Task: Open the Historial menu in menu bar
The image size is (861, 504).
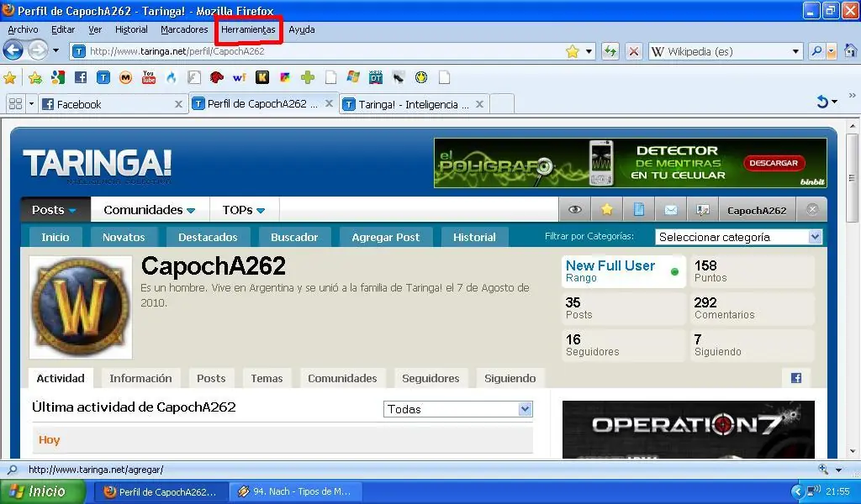Action: click(131, 29)
